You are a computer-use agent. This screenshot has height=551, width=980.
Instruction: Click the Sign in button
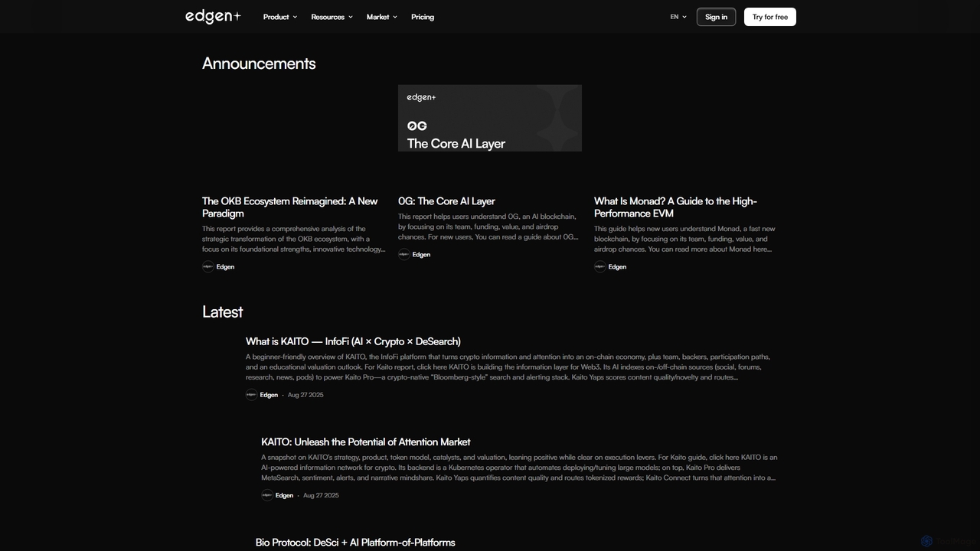(x=716, y=17)
